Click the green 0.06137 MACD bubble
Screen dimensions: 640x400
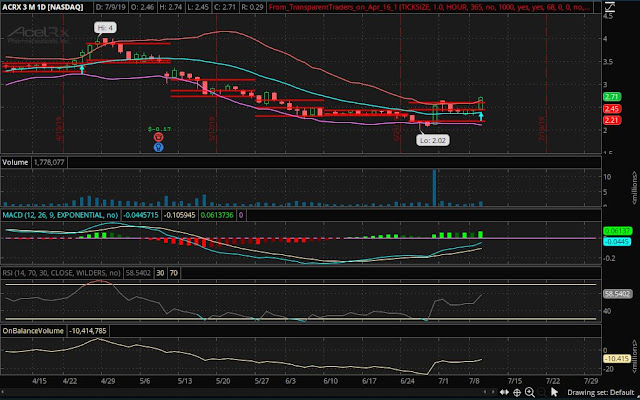click(617, 231)
